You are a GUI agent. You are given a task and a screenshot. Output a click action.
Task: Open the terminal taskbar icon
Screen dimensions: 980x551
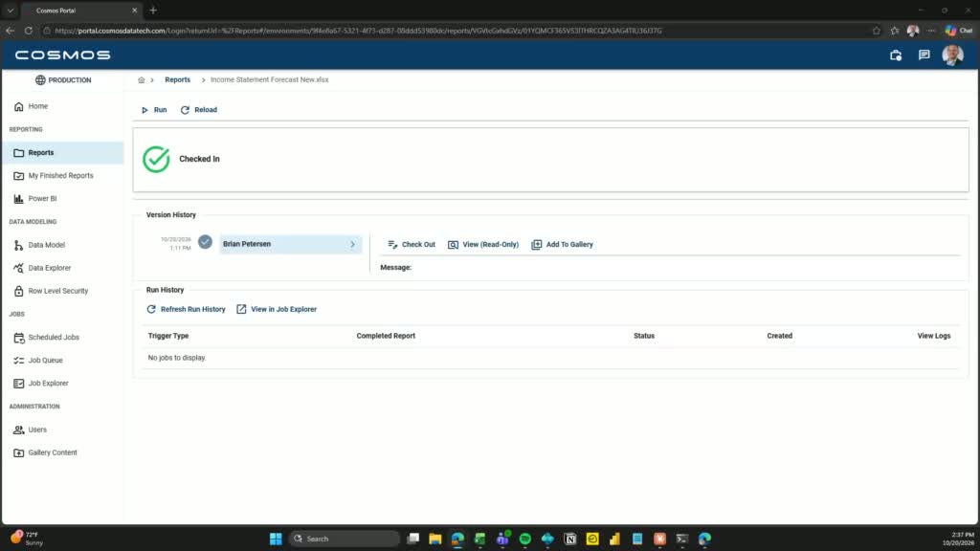(x=681, y=539)
